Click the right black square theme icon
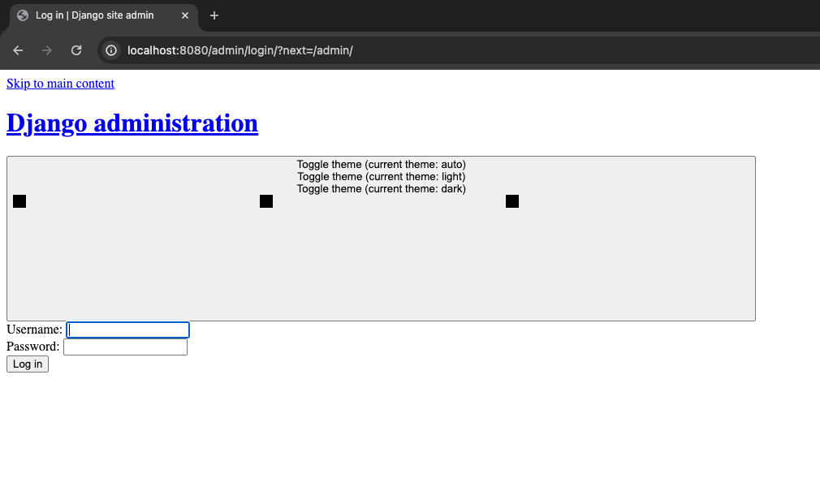The height and width of the screenshot is (504, 820). click(512, 201)
